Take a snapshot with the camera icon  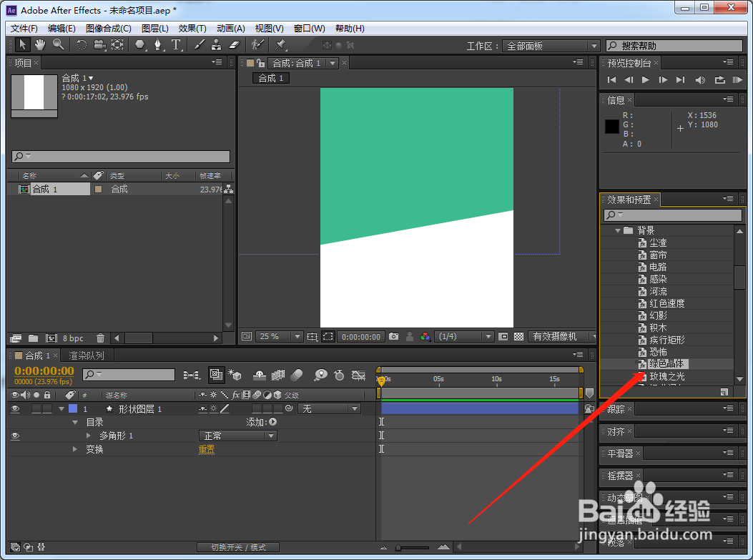[x=394, y=337]
